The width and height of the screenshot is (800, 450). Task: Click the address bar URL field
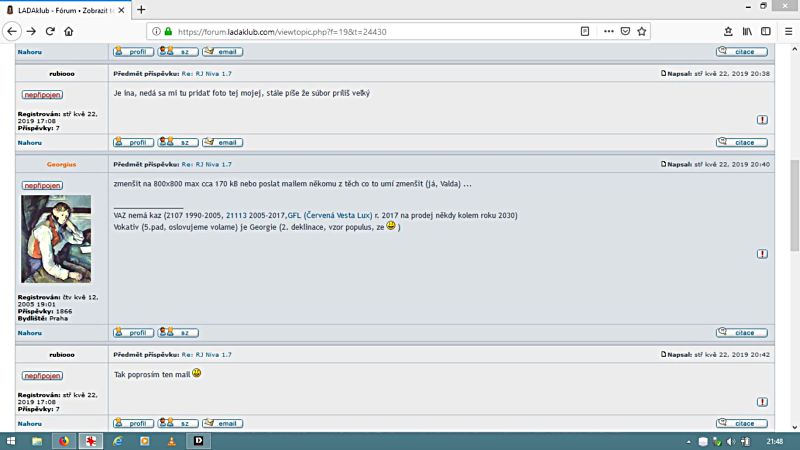pyautogui.click(x=360, y=31)
